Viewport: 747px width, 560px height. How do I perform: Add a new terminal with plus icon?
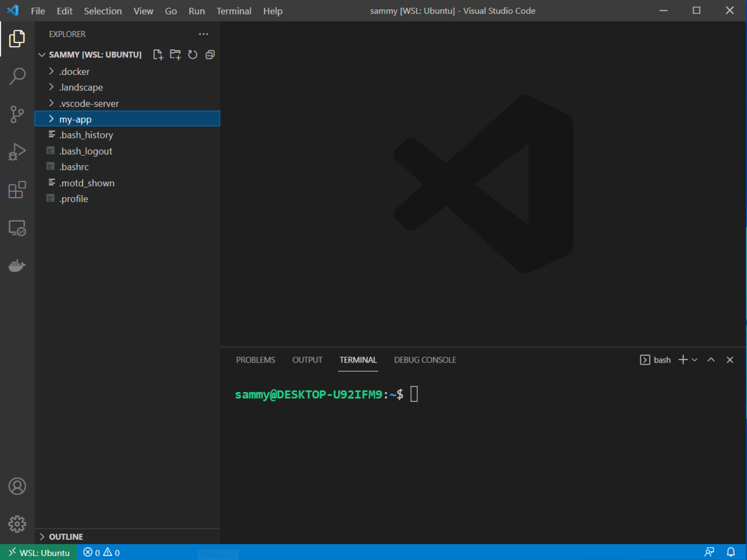pos(683,360)
